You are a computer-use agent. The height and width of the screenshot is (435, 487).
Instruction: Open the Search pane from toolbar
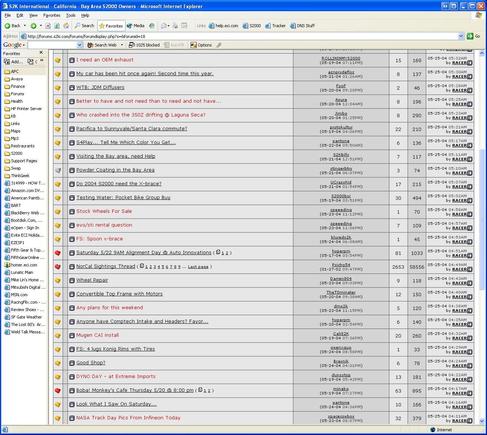[x=84, y=26]
